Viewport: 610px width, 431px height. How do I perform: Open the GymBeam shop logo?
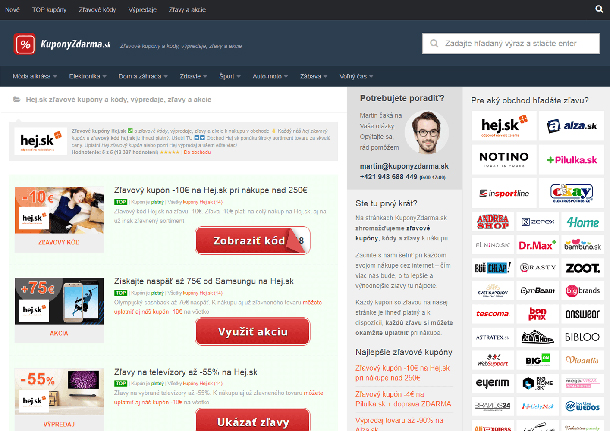tap(537, 291)
